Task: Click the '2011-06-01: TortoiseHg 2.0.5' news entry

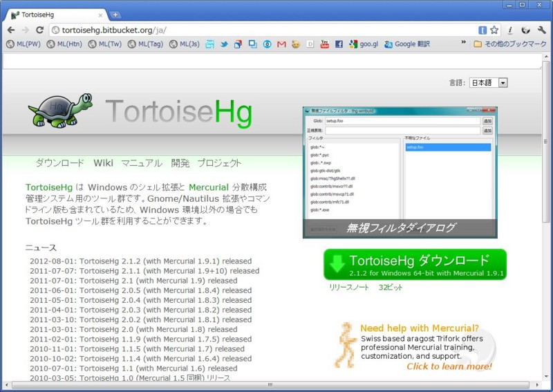Action: [141, 290]
